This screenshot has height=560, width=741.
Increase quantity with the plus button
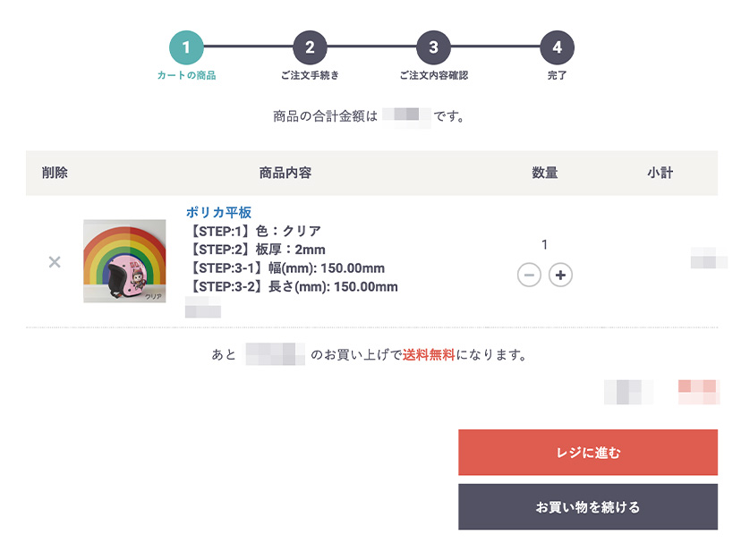click(560, 275)
